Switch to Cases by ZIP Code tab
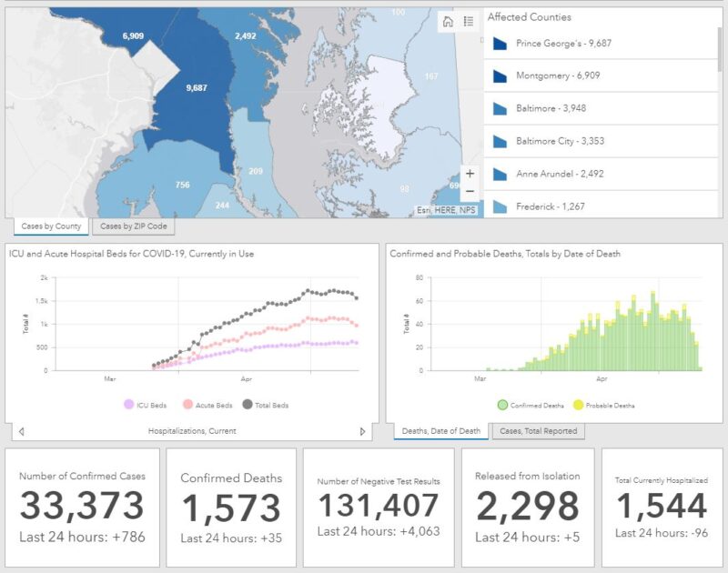 (132, 226)
